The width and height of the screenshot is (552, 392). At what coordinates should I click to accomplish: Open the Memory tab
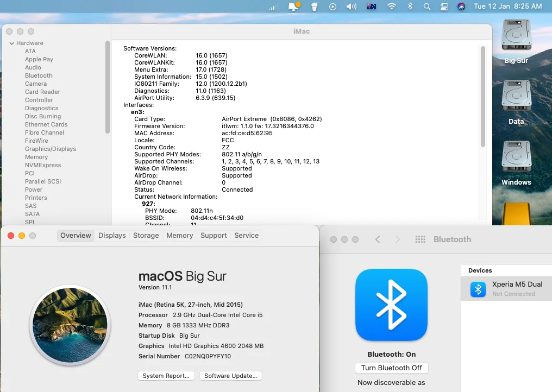point(179,236)
